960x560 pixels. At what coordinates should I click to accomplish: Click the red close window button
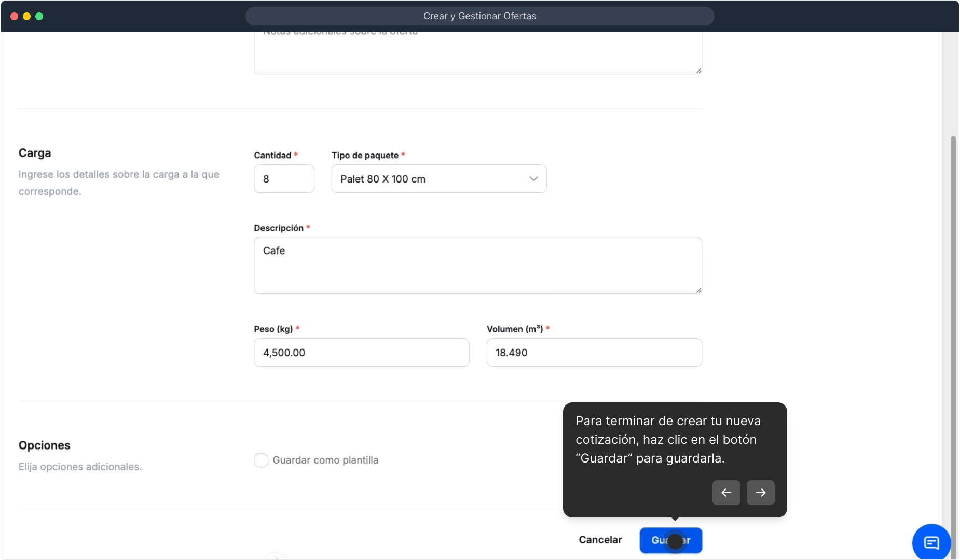point(14,16)
